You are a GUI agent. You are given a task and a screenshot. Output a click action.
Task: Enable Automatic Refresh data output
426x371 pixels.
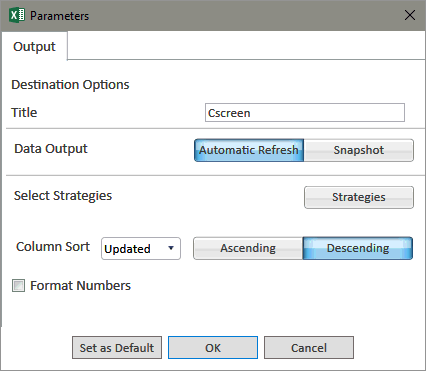(x=249, y=150)
